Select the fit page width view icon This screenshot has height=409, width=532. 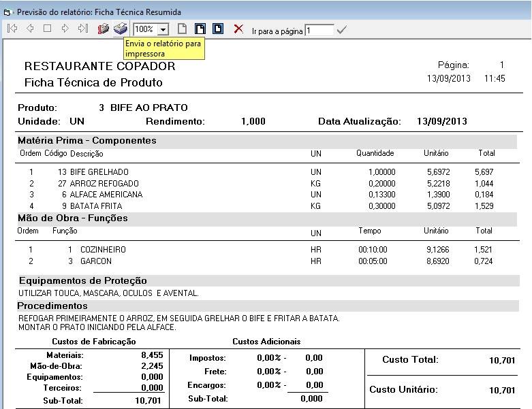coord(200,29)
